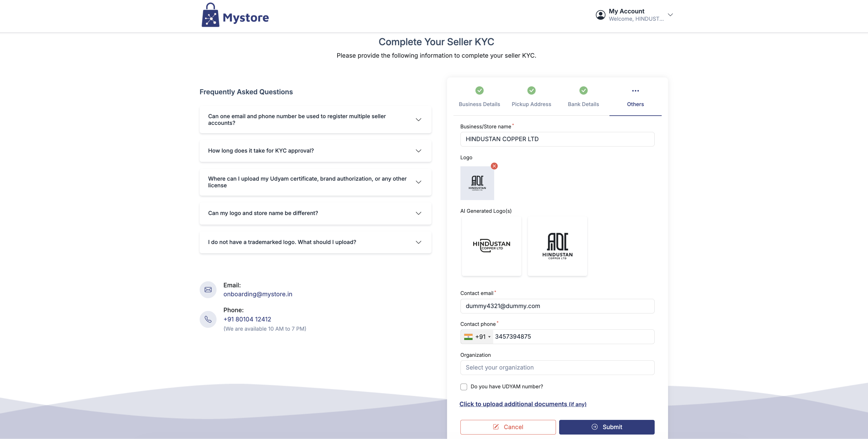Open My Account dropdown chevron

(x=670, y=15)
